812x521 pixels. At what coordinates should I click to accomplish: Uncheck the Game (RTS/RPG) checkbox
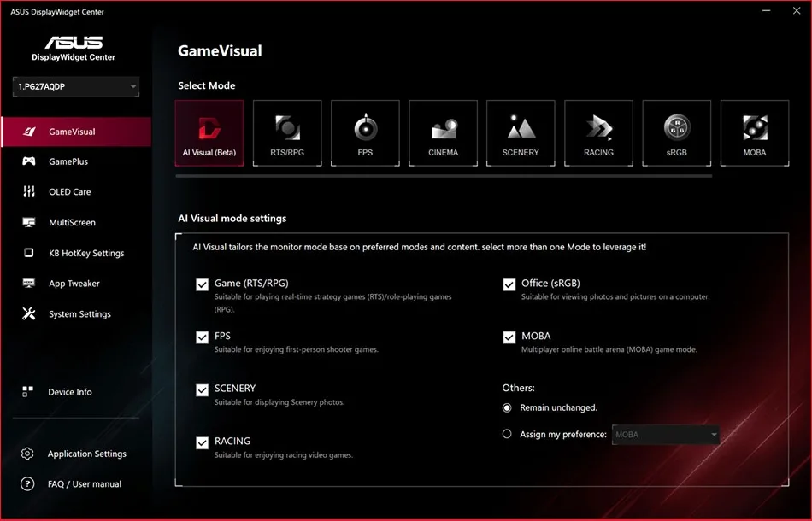click(202, 284)
